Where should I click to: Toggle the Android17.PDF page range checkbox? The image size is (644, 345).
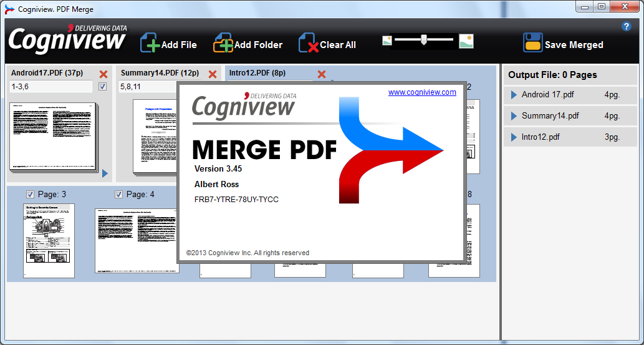pyautogui.click(x=103, y=86)
